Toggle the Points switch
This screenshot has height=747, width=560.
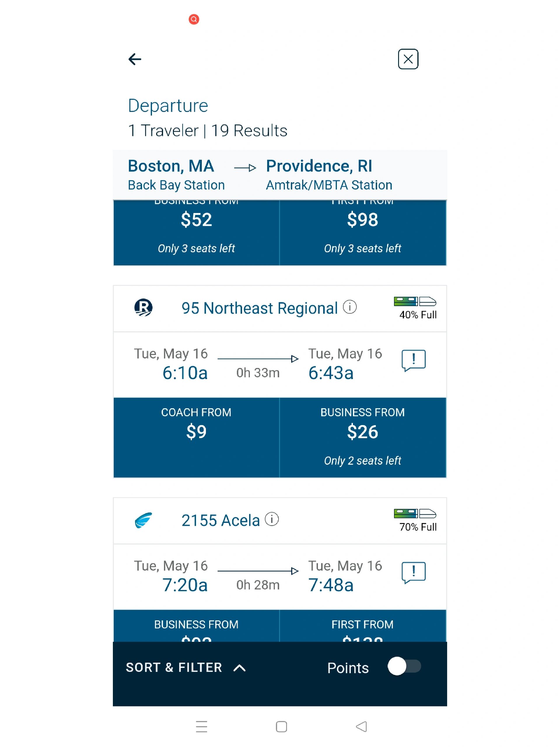coord(404,666)
